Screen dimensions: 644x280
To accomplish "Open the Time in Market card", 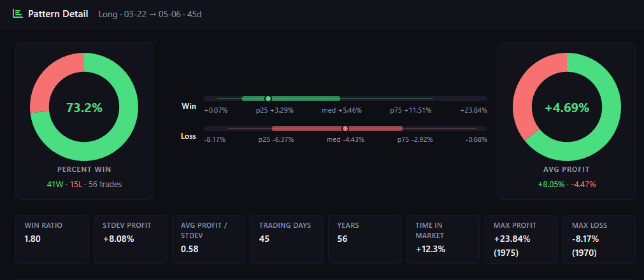I will pos(442,239).
